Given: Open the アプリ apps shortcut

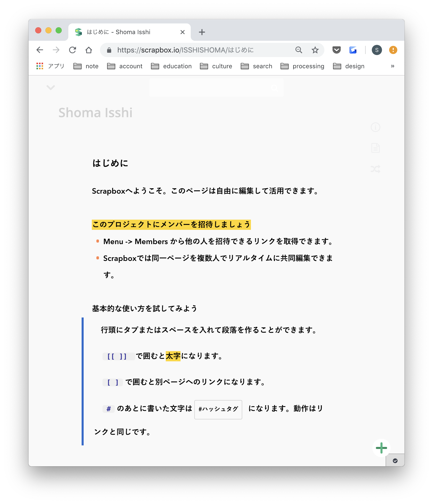Looking at the screenshot, I should [50, 66].
